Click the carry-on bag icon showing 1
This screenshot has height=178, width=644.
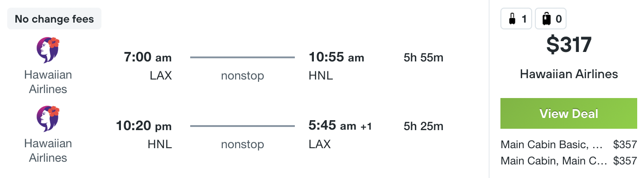pyautogui.click(x=516, y=19)
